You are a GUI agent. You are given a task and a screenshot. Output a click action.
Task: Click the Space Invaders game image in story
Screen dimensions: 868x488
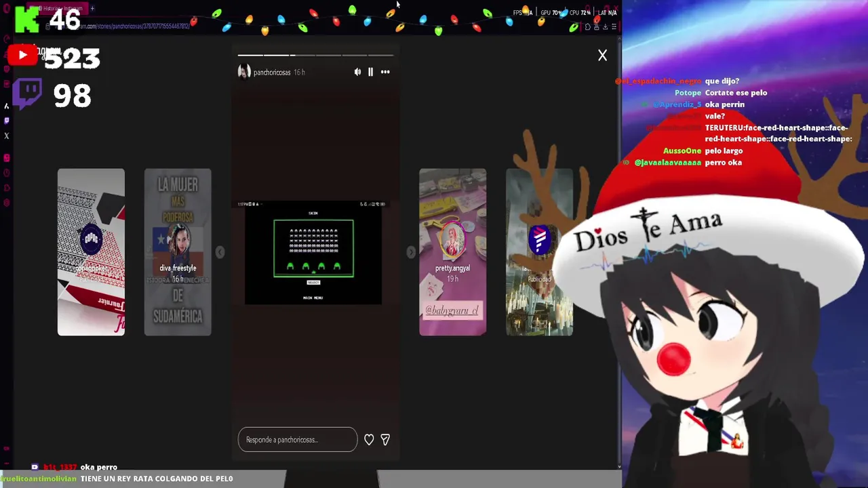coord(313,252)
